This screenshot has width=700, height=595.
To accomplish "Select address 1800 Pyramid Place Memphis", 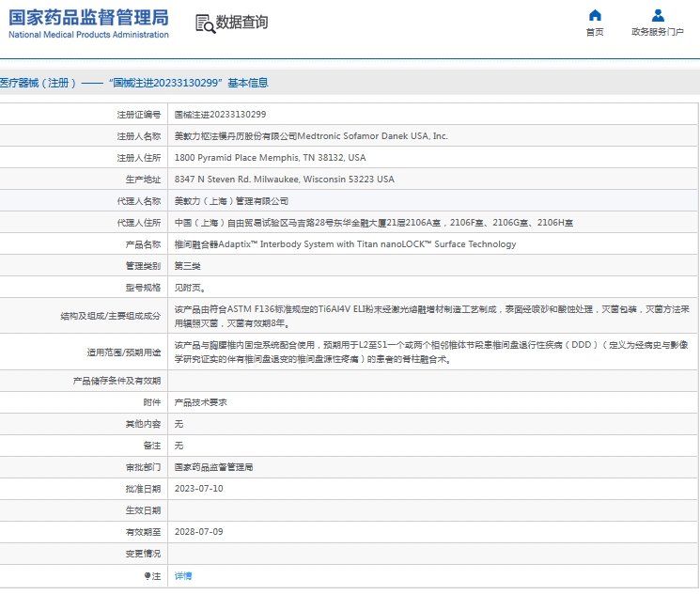I will pyautogui.click(x=270, y=158).
